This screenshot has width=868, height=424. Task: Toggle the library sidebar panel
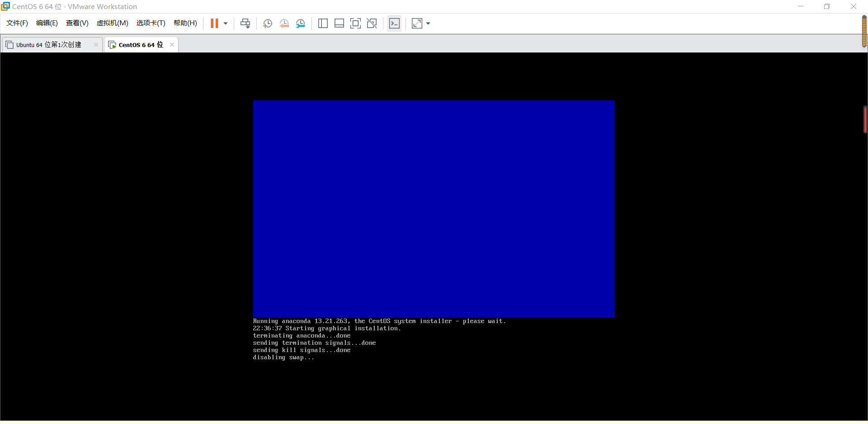tap(323, 24)
